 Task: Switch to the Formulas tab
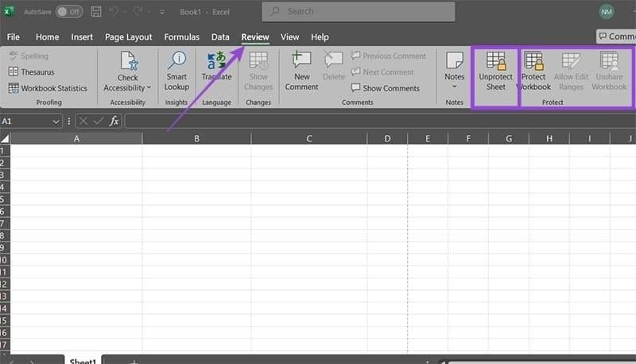pyautogui.click(x=182, y=37)
